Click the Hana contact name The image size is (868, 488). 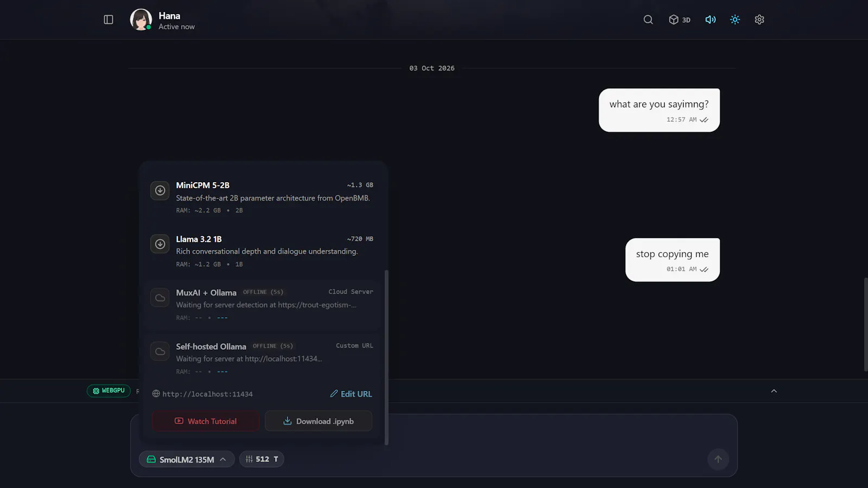(x=169, y=16)
